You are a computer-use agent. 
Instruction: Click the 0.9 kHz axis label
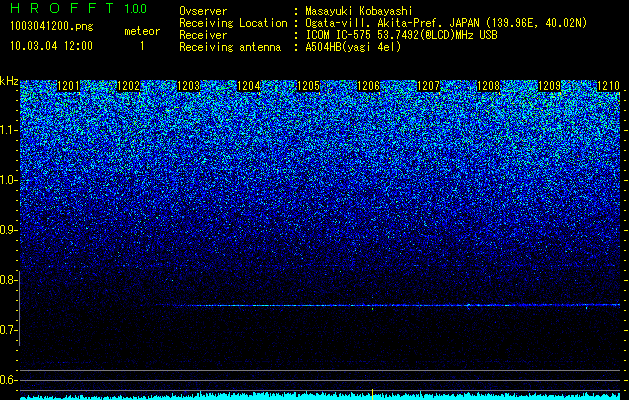pyautogui.click(x=8, y=230)
